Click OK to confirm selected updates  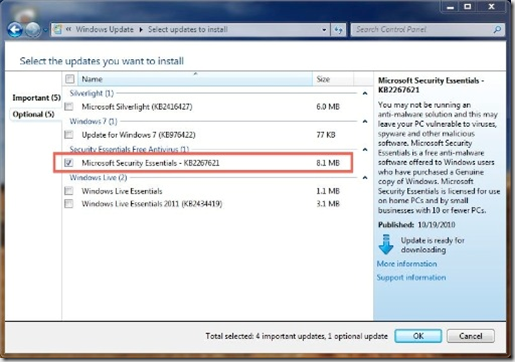click(418, 336)
